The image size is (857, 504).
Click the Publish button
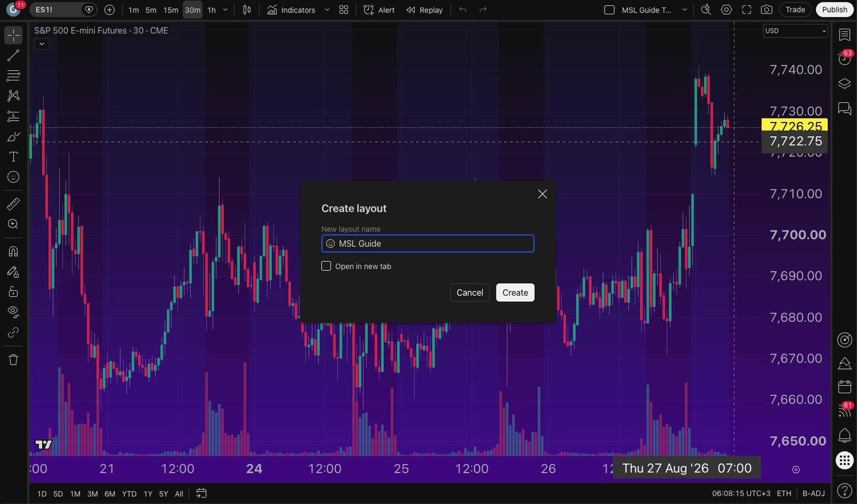tap(834, 10)
